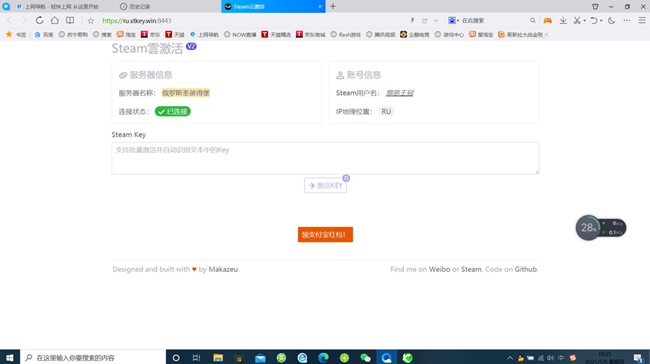Toggle night mode moon icon
Image resolution: width=650 pixels, height=364 pixels.
611,20
